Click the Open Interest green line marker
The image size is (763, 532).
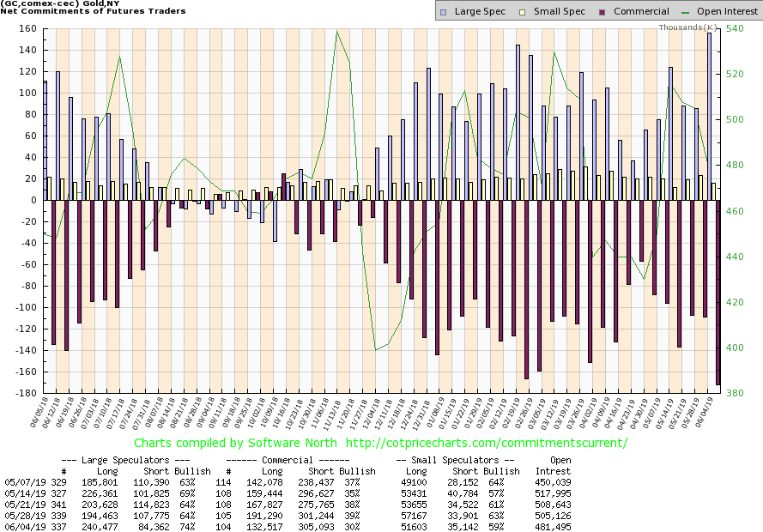click(x=686, y=12)
